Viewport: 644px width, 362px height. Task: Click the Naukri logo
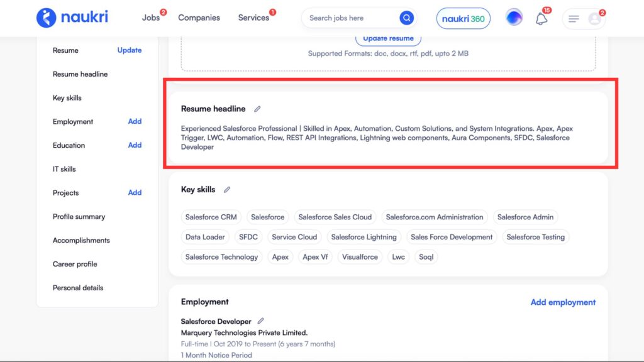point(72,18)
